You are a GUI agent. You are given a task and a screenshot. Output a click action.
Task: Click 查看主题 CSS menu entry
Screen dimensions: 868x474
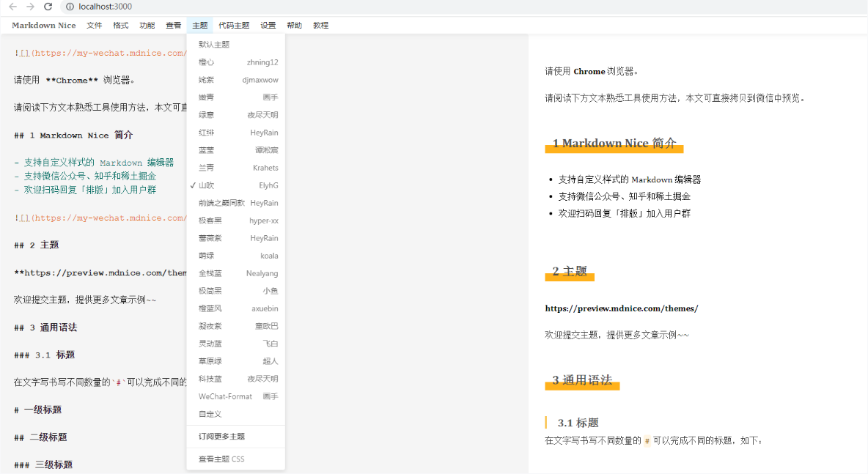(x=236, y=459)
